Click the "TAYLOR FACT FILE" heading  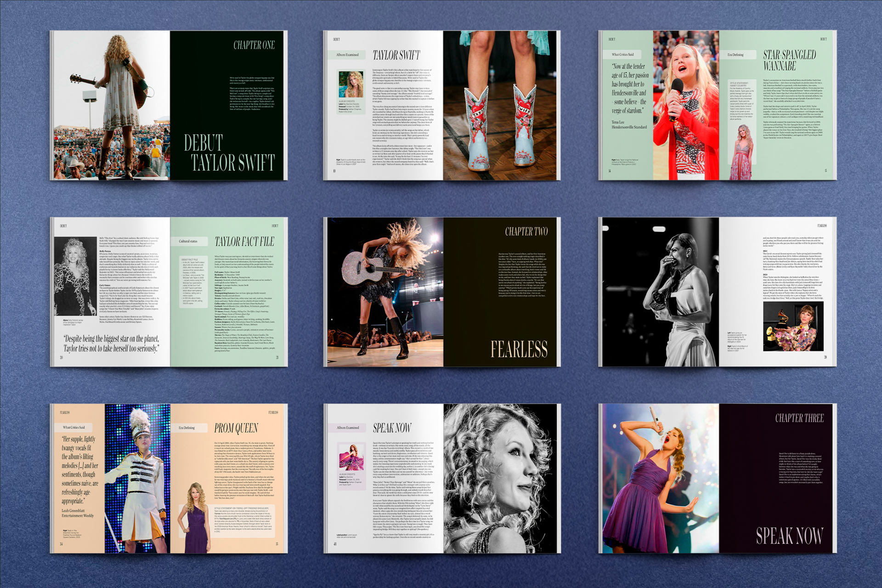point(244,242)
